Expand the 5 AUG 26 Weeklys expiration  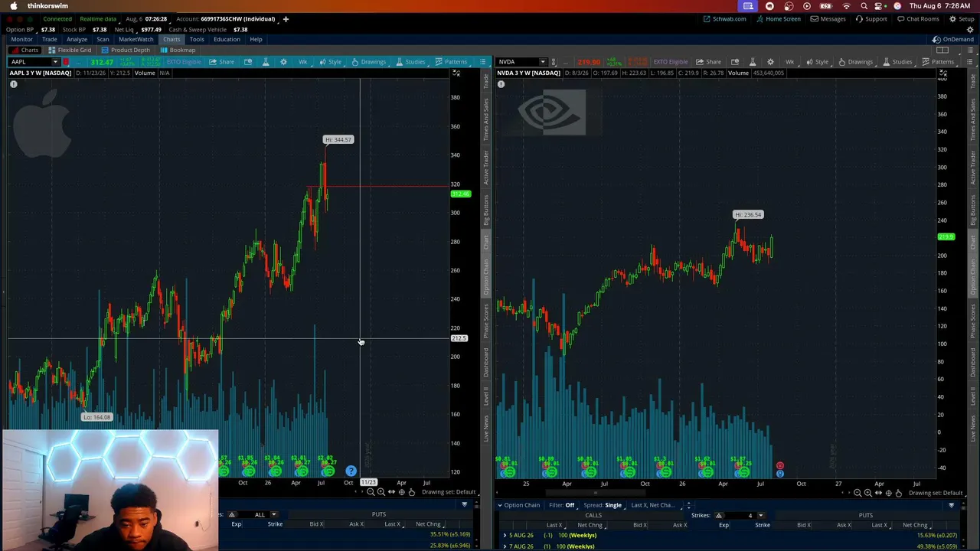pos(505,535)
